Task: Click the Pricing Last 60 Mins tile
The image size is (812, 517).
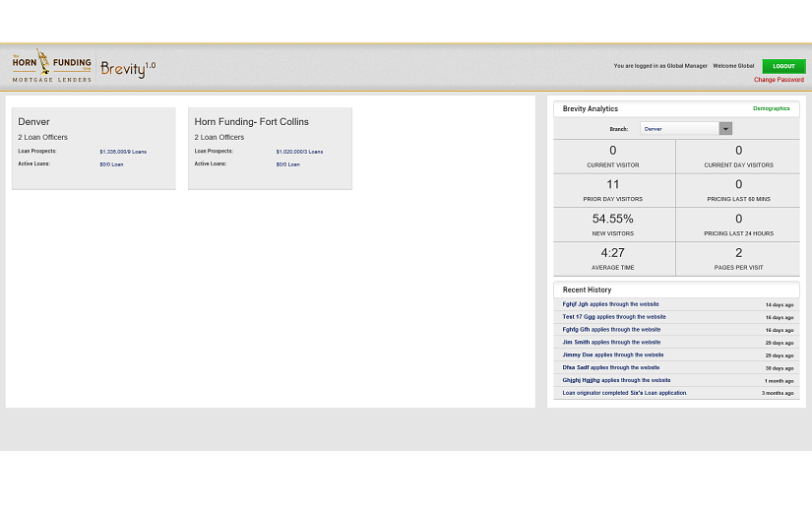Action: coord(738,191)
